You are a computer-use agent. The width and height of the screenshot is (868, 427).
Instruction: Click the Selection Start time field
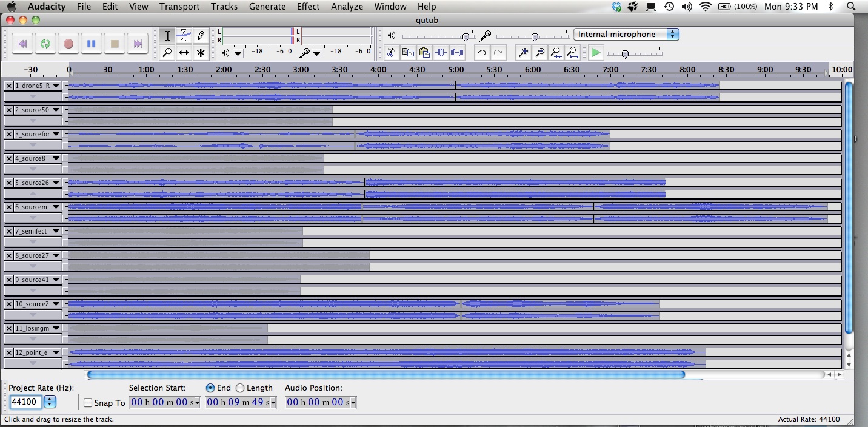[165, 402]
